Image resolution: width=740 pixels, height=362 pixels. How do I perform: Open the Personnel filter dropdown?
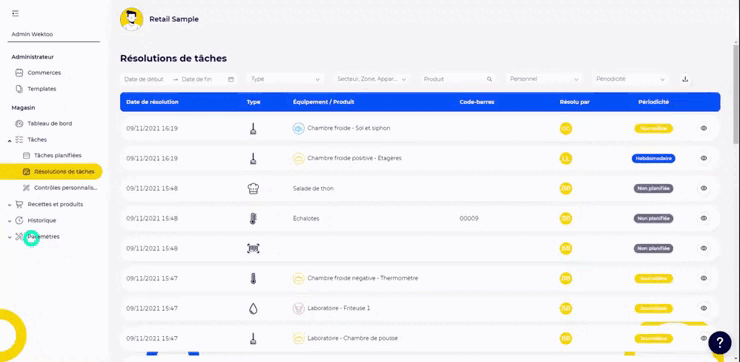click(x=544, y=79)
